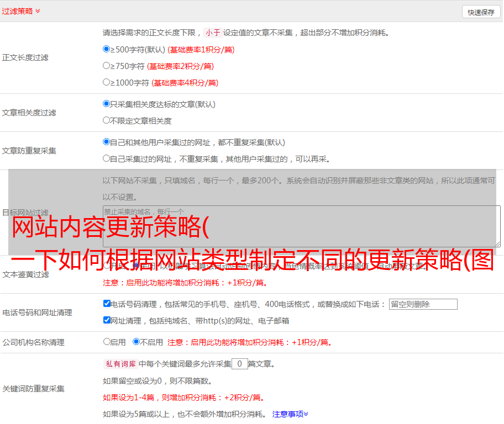Choose 不限定文章相关度 radio option

pyautogui.click(x=106, y=120)
